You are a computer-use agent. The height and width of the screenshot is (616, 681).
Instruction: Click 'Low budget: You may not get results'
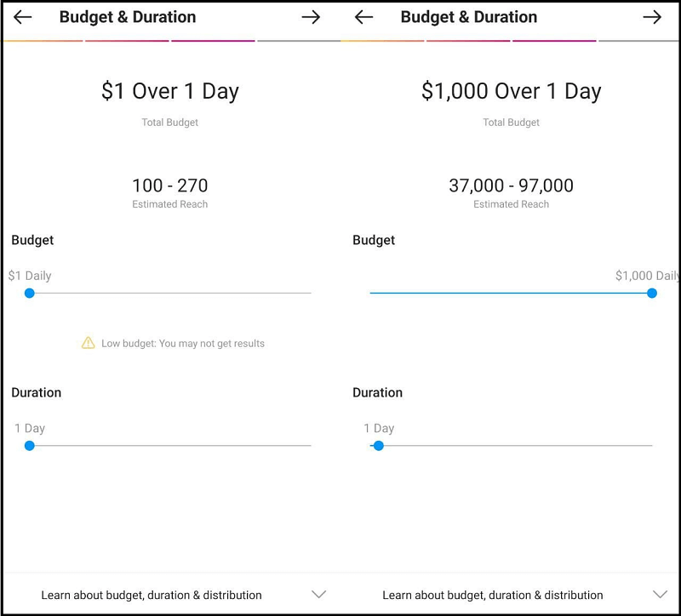[183, 344]
